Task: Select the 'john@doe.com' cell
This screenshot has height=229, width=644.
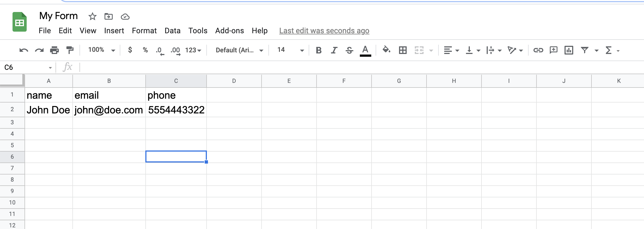Action: (x=109, y=110)
